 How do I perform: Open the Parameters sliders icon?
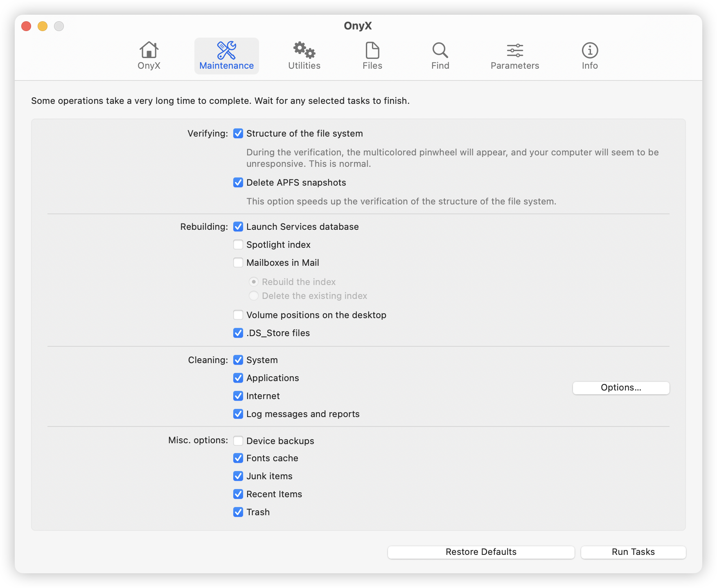tap(515, 50)
